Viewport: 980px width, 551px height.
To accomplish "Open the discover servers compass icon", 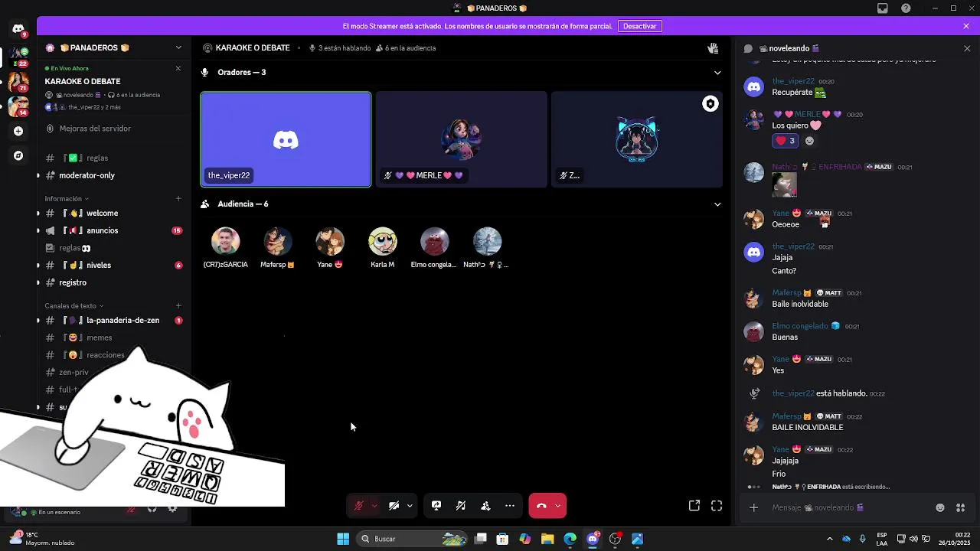I will tap(18, 155).
